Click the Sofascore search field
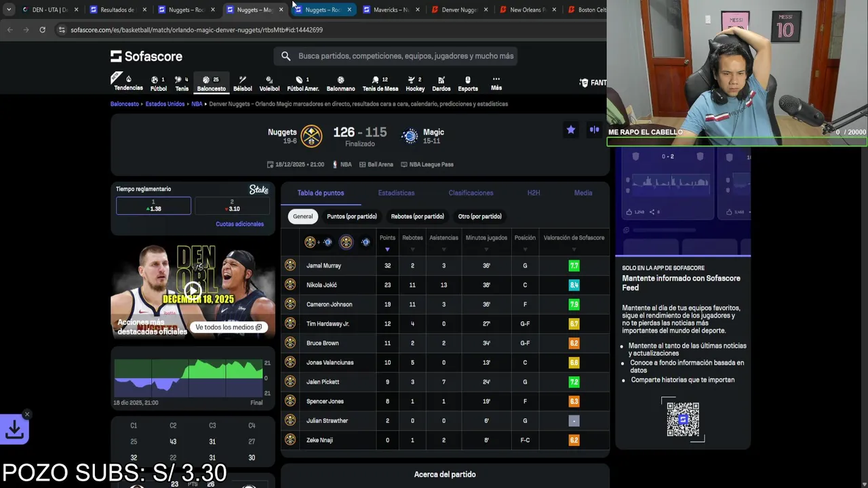868x488 pixels. click(x=397, y=56)
